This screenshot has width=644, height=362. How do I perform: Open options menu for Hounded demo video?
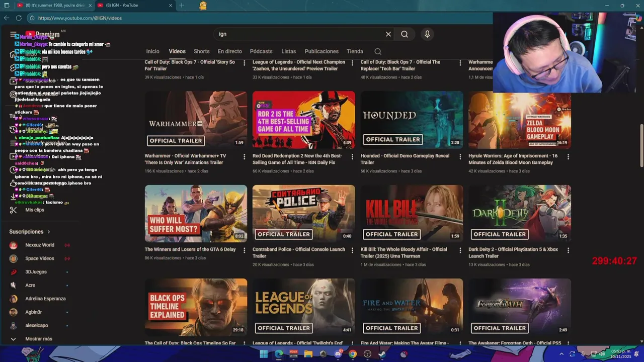(x=460, y=156)
